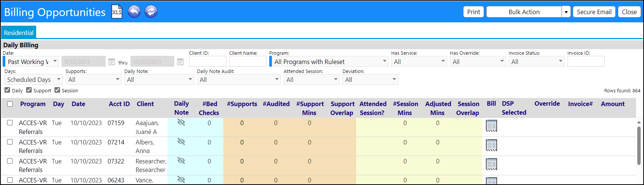
Task: Open the Daily Note Audit dropdown
Action: 239,79
